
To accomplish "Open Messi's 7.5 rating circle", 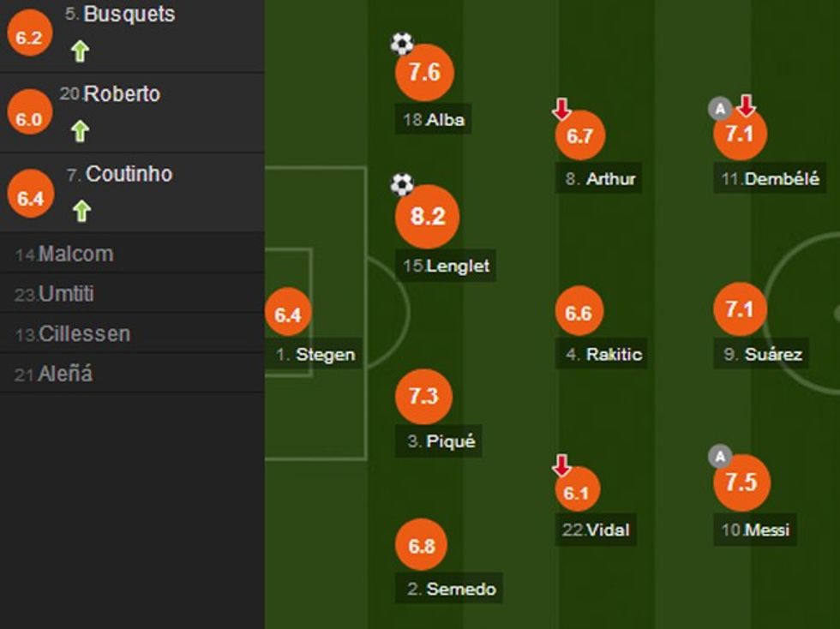I will 741,482.
